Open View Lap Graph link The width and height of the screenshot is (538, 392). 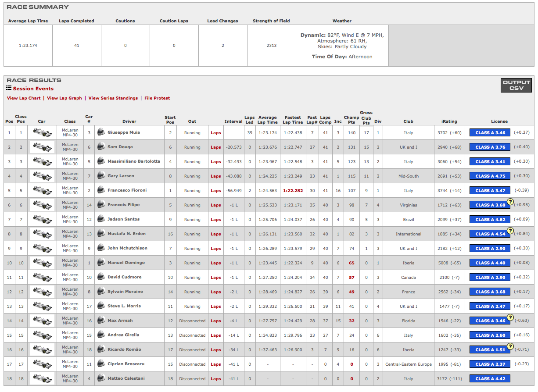tap(65, 98)
